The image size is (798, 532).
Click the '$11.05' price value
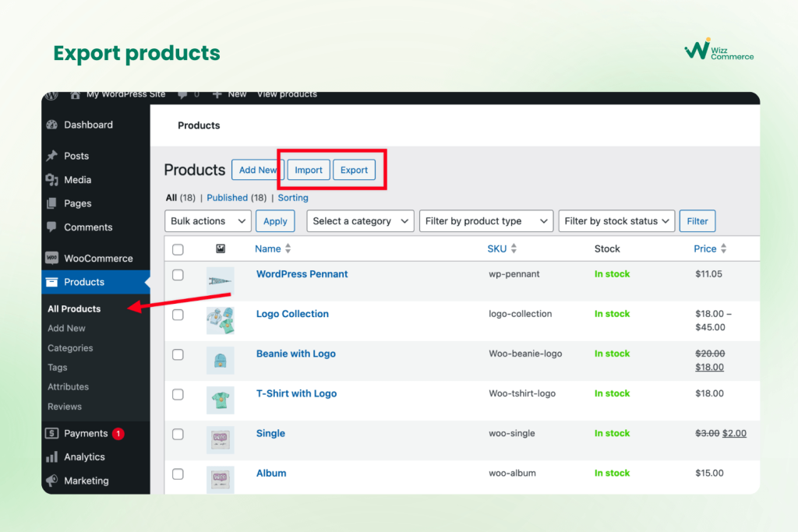(x=708, y=273)
